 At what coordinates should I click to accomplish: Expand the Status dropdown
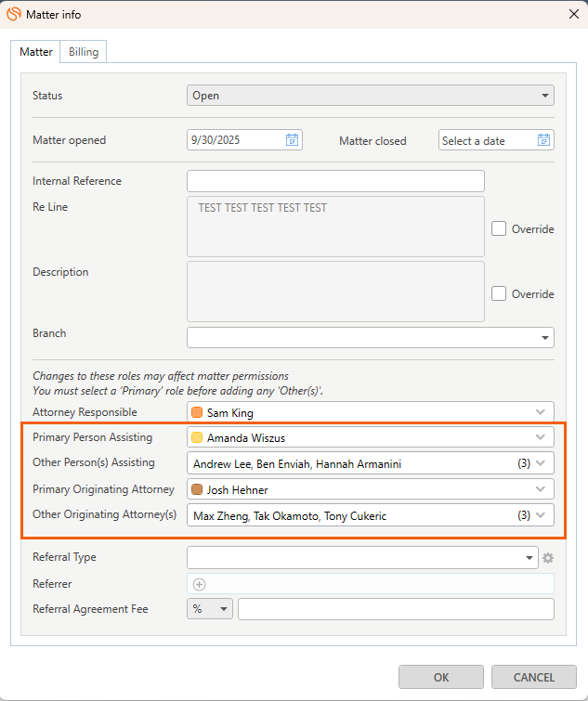pyautogui.click(x=544, y=96)
